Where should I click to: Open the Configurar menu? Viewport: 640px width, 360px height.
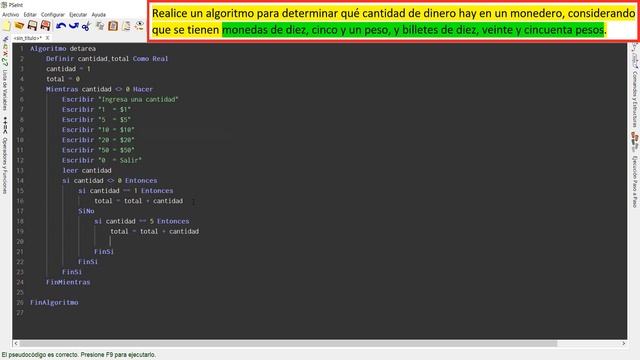[53, 15]
